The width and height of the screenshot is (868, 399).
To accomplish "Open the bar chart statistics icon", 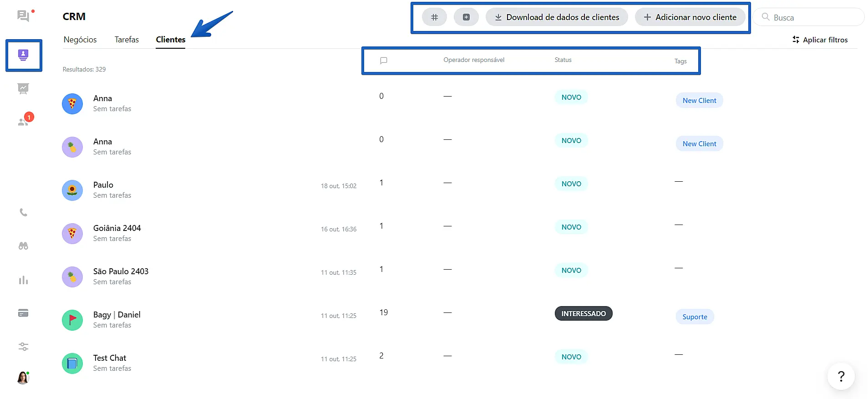I will tap(23, 280).
